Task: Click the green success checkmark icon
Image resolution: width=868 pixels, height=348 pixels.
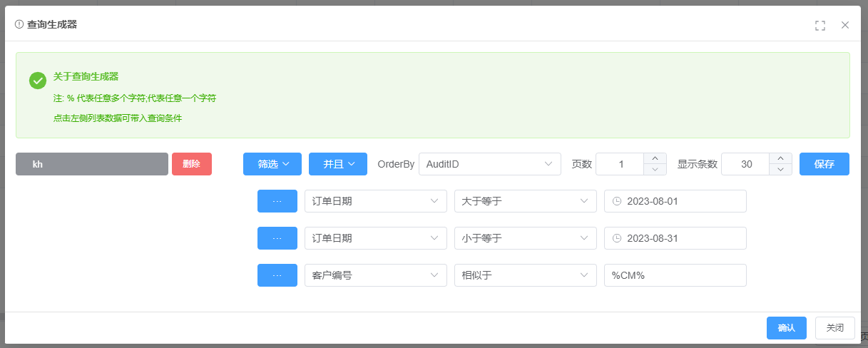Action: click(38, 81)
